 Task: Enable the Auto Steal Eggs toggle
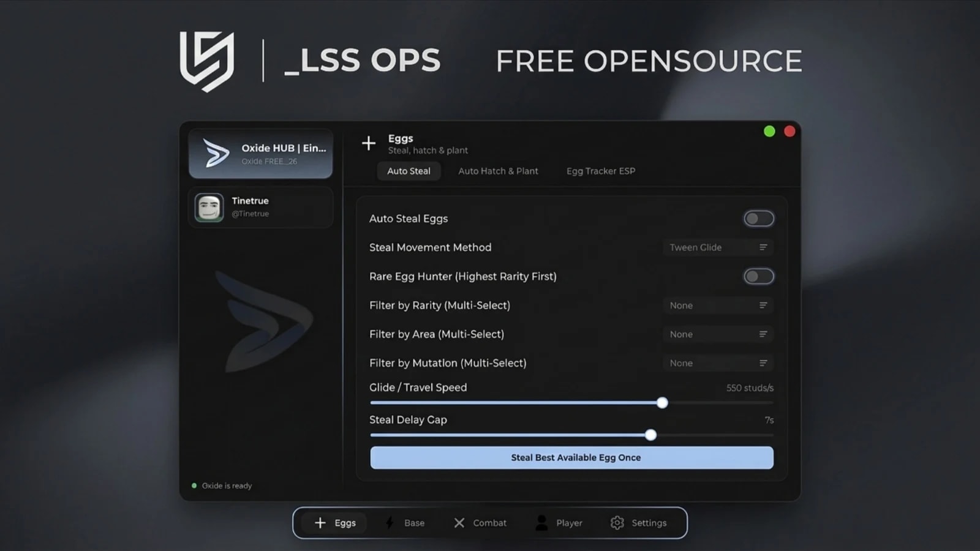[x=759, y=219]
